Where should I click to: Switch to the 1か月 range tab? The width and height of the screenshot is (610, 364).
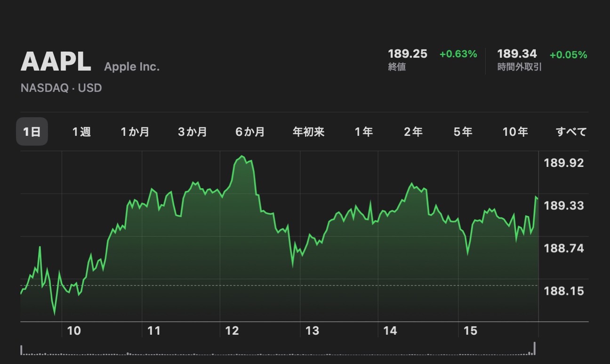[135, 132]
